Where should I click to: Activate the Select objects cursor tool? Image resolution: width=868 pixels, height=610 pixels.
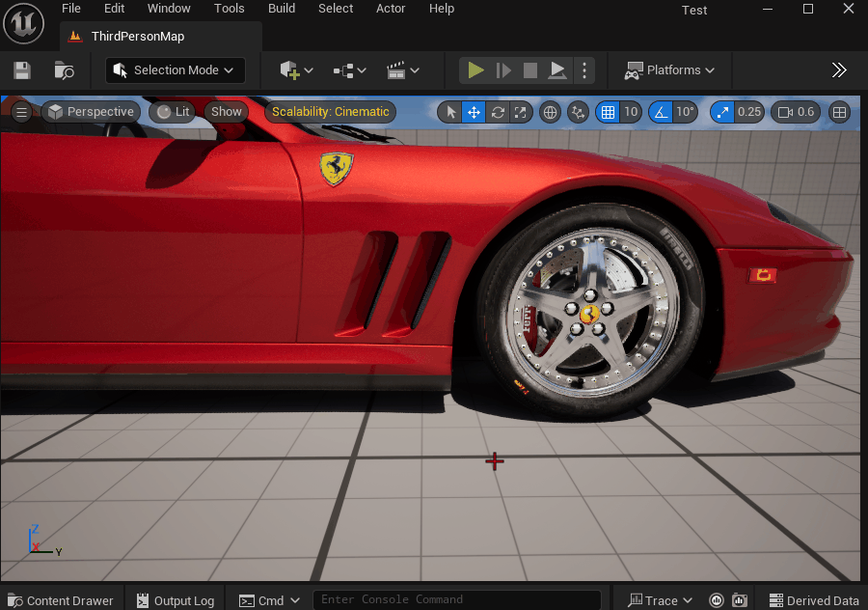pyautogui.click(x=450, y=113)
